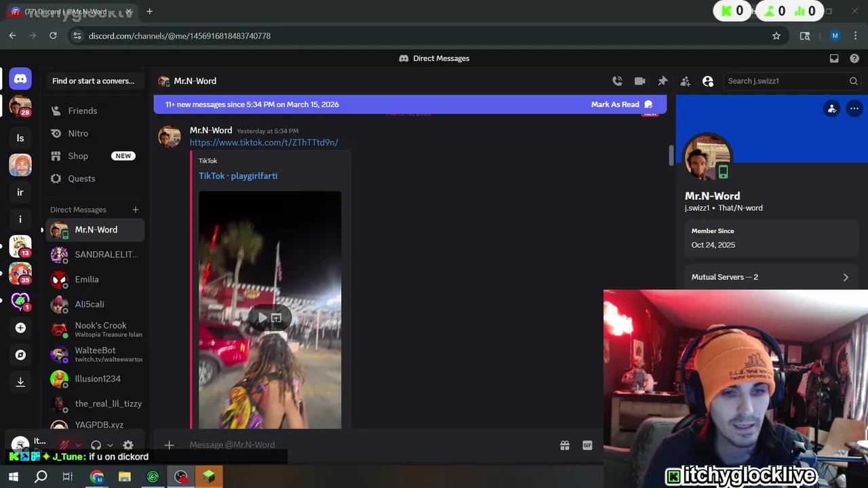Click the 'TikTok · playgirlfarti' embed title
This screenshot has width=868, height=488.
238,176
